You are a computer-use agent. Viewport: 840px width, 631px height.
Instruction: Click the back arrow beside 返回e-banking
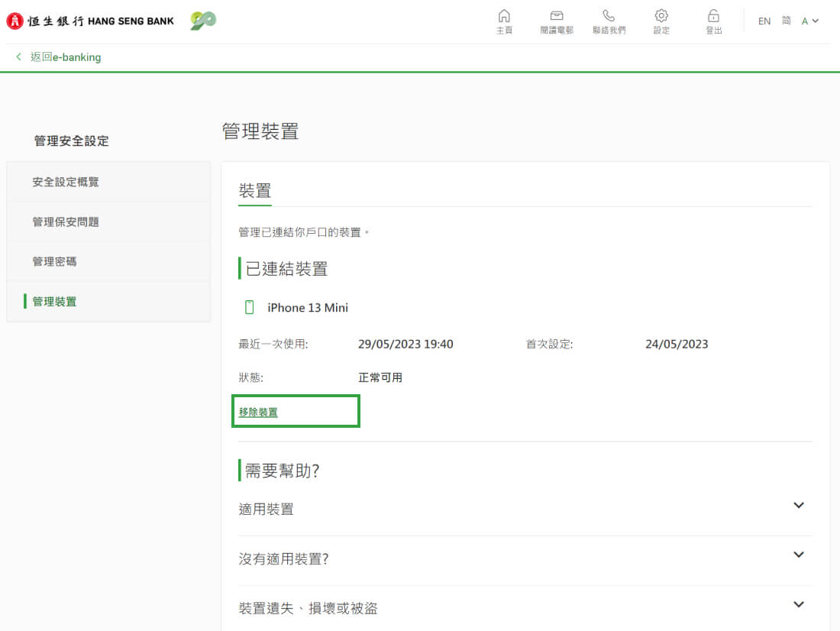click(19, 57)
